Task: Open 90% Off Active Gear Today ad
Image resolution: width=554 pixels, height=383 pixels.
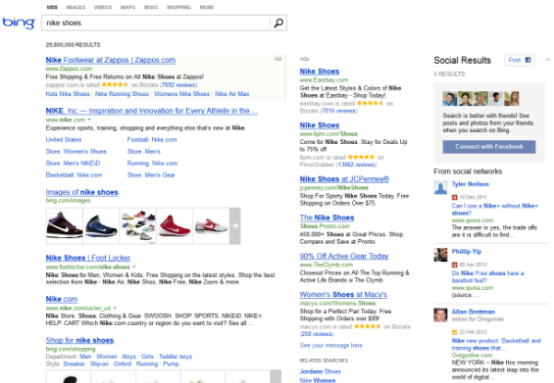Action: tap(344, 256)
